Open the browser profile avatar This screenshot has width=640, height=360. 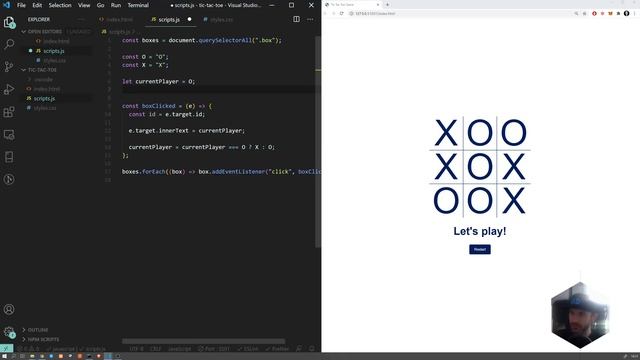click(x=627, y=13)
